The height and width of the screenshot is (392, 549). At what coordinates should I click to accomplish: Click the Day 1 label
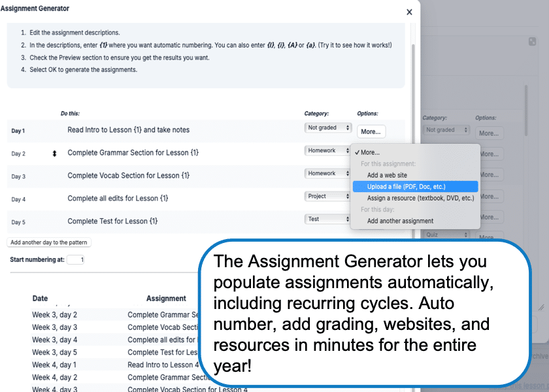coord(18,131)
